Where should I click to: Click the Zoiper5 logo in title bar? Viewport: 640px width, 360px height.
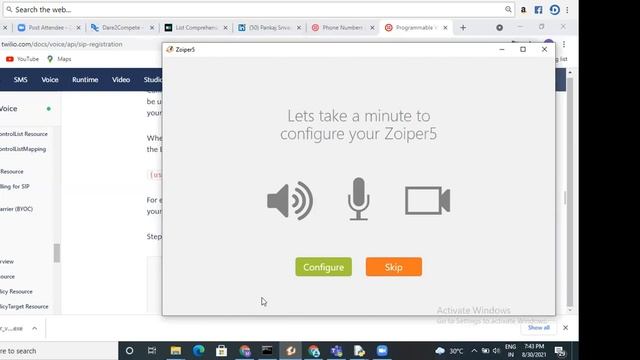point(170,49)
